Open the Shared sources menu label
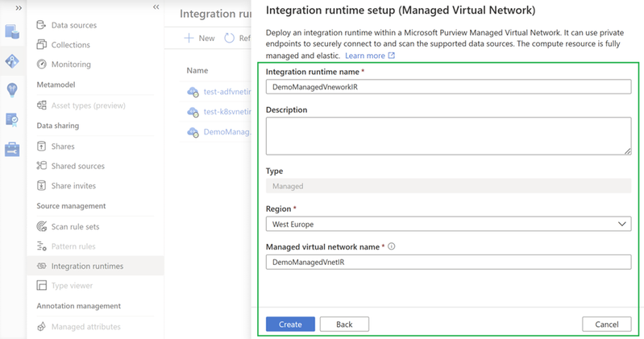 78,166
